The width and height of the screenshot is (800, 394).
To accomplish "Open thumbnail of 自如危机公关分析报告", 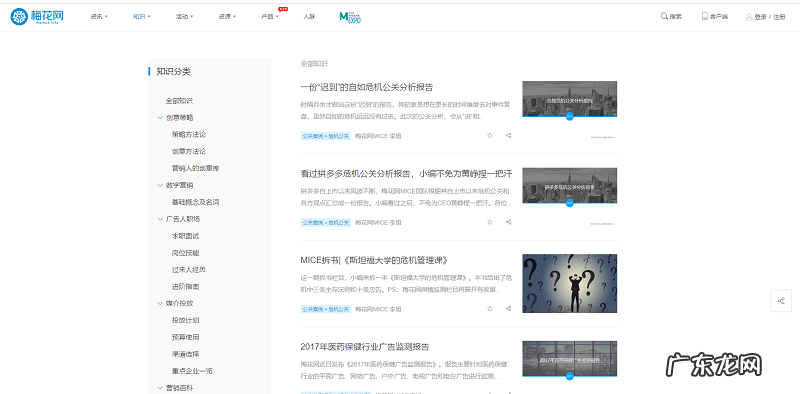I will pyautogui.click(x=569, y=99).
